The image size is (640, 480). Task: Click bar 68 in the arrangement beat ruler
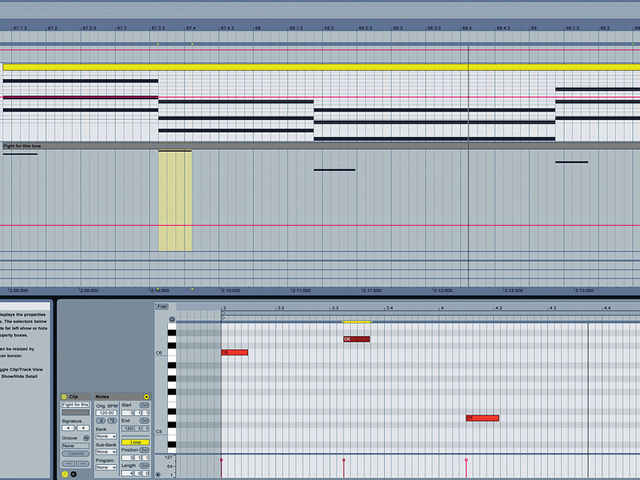coord(258,28)
